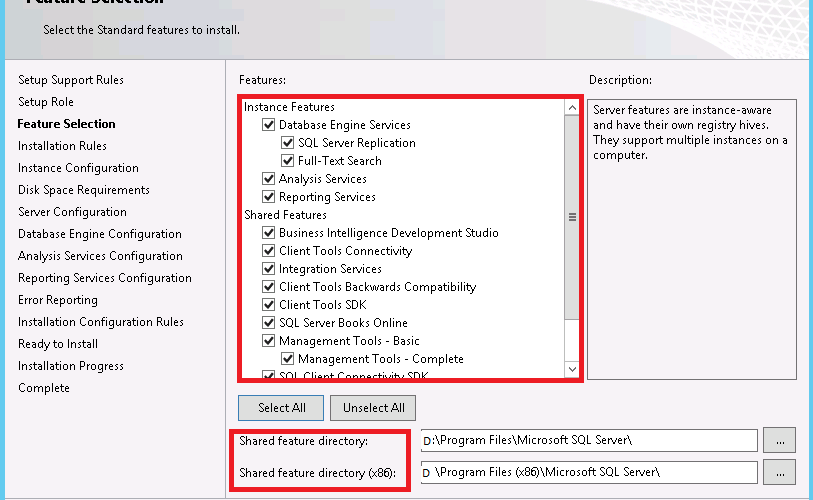Toggle Reporting Services checkbox
Image resolution: width=813 pixels, height=500 pixels.
pos(269,197)
